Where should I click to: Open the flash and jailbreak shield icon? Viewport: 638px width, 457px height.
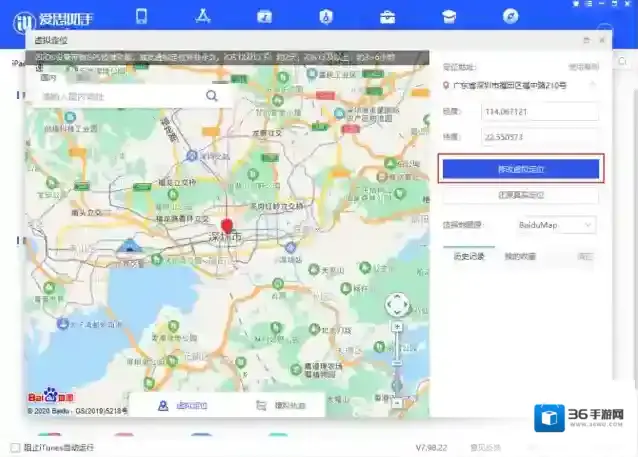pyautogui.click(x=326, y=17)
